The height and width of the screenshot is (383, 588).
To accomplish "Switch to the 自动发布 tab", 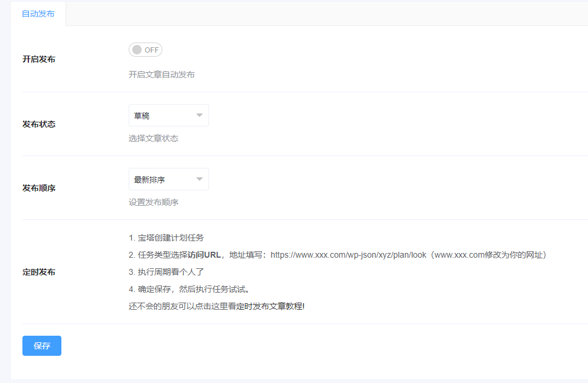I will (x=38, y=14).
